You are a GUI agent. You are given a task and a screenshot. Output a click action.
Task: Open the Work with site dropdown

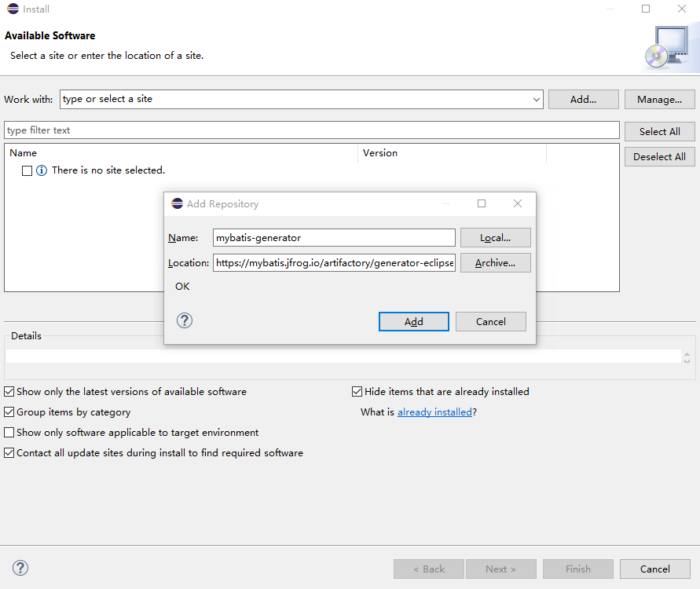537,100
